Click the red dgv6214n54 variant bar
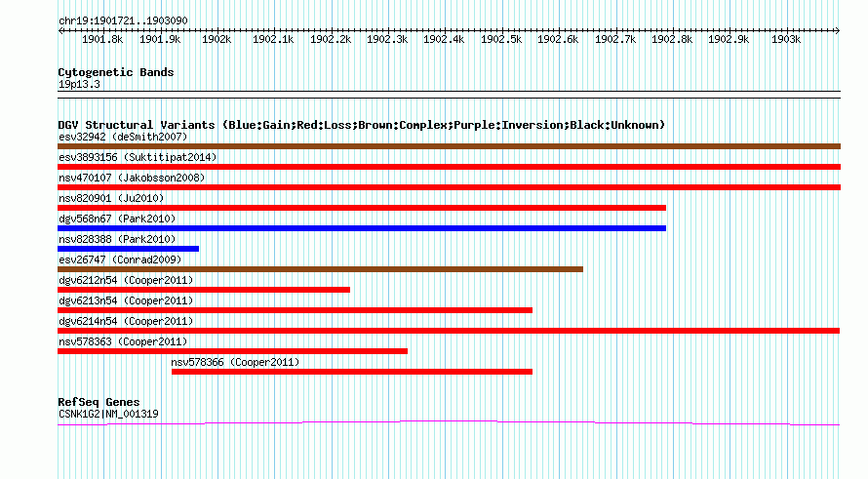The image size is (868, 479). click(449, 331)
